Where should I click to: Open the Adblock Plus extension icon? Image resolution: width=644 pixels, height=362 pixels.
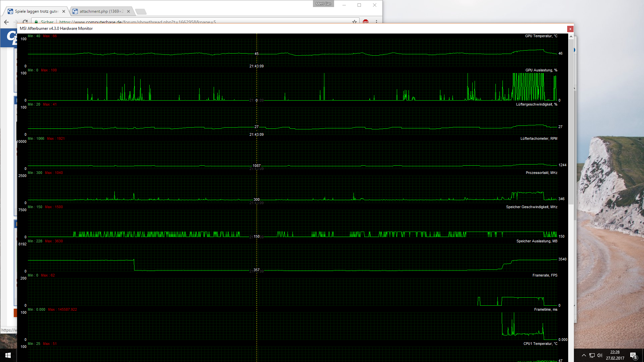[x=366, y=22]
